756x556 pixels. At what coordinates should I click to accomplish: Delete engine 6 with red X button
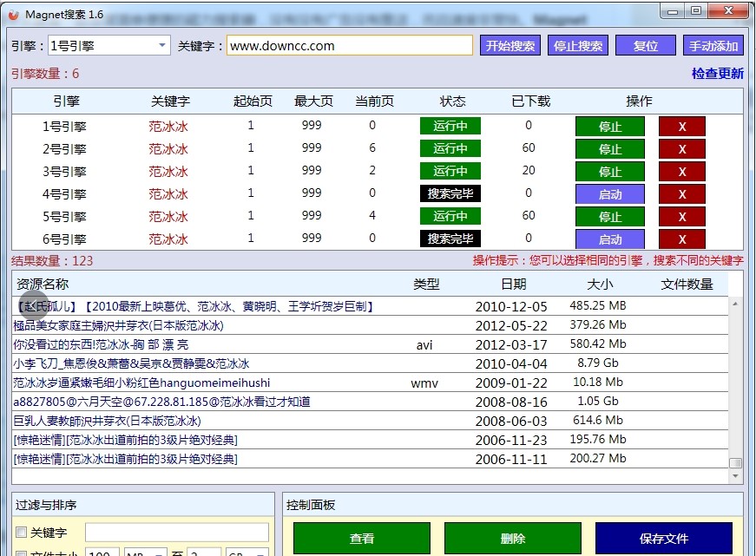point(681,239)
